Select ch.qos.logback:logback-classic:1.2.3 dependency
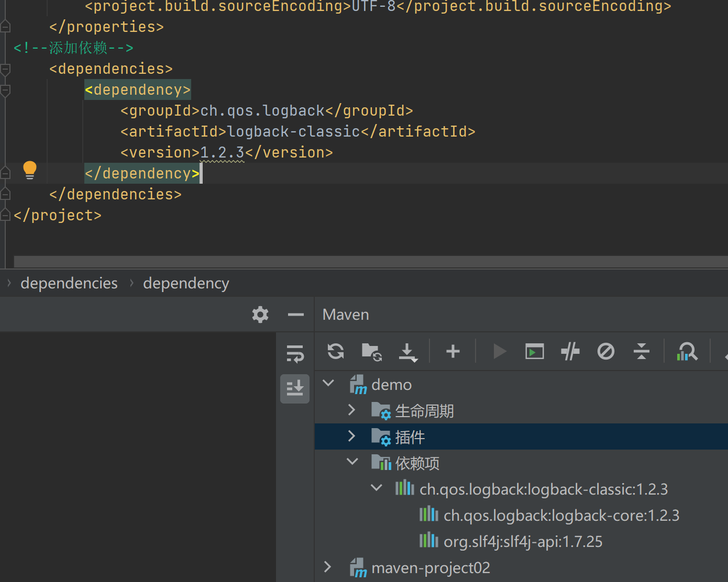 [544, 489]
